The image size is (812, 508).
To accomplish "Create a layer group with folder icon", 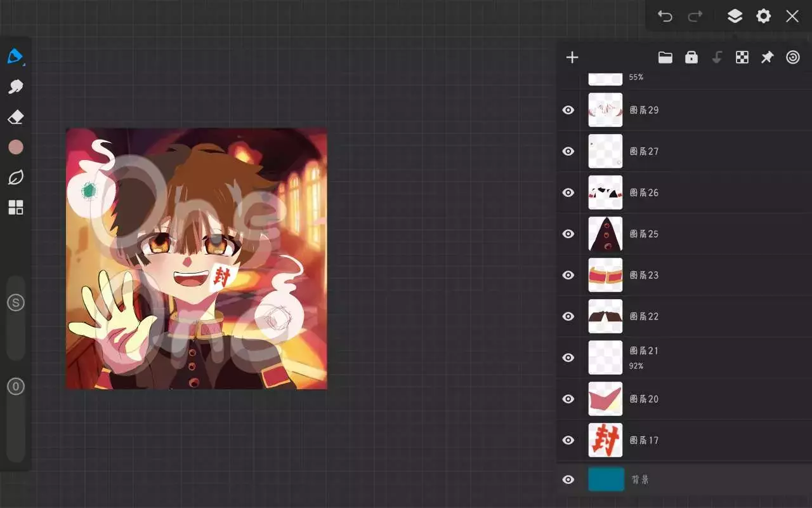I will 665,58.
